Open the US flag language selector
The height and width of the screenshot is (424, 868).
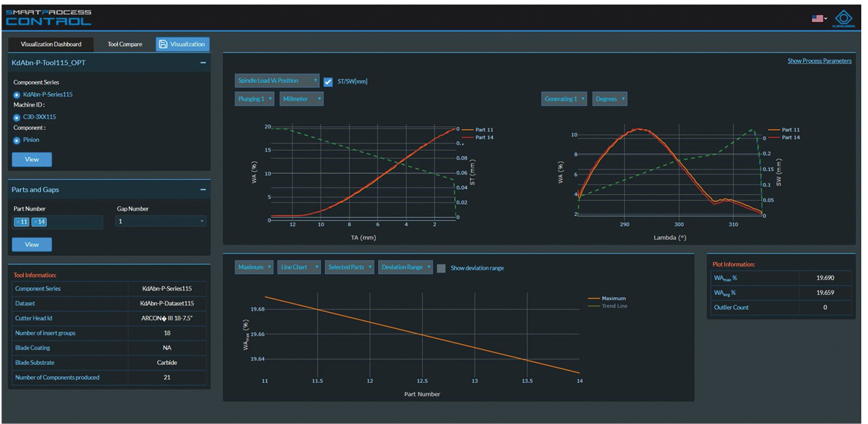tap(820, 19)
